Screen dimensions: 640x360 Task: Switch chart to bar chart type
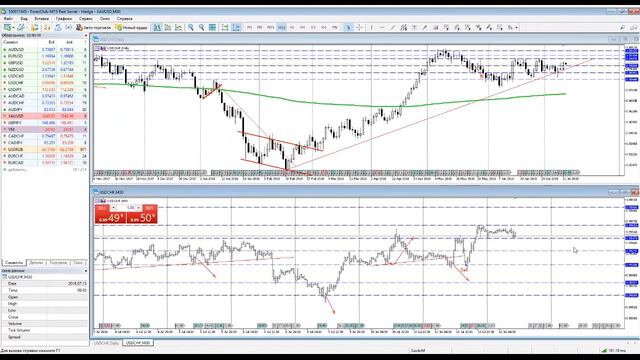coord(157,27)
